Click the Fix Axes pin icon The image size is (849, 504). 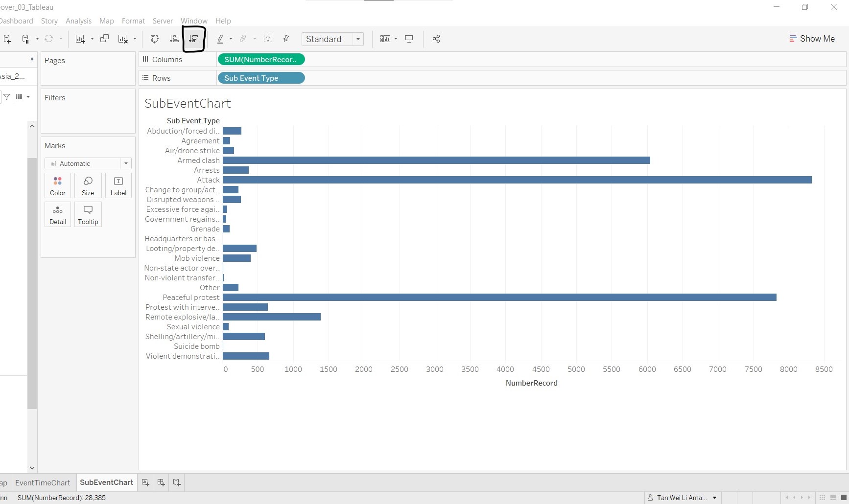click(286, 39)
